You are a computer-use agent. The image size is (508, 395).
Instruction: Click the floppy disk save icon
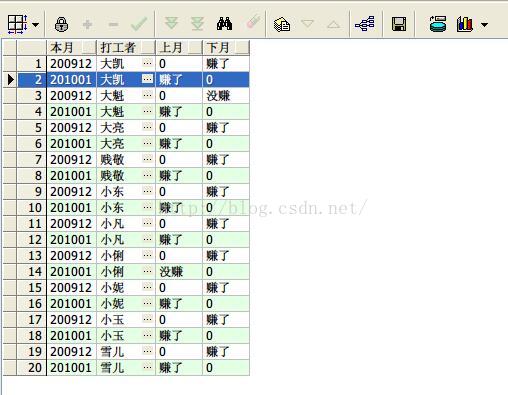tap(399, 24)
